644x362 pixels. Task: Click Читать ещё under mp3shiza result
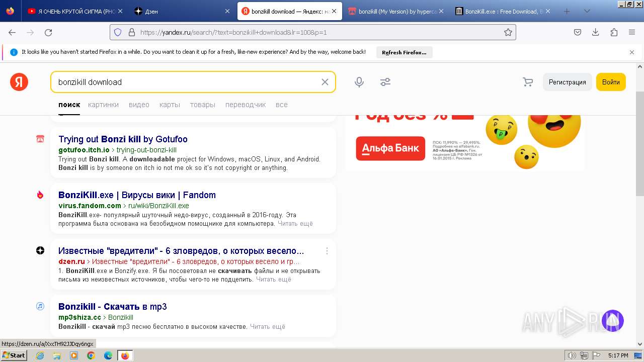[268, 326]
